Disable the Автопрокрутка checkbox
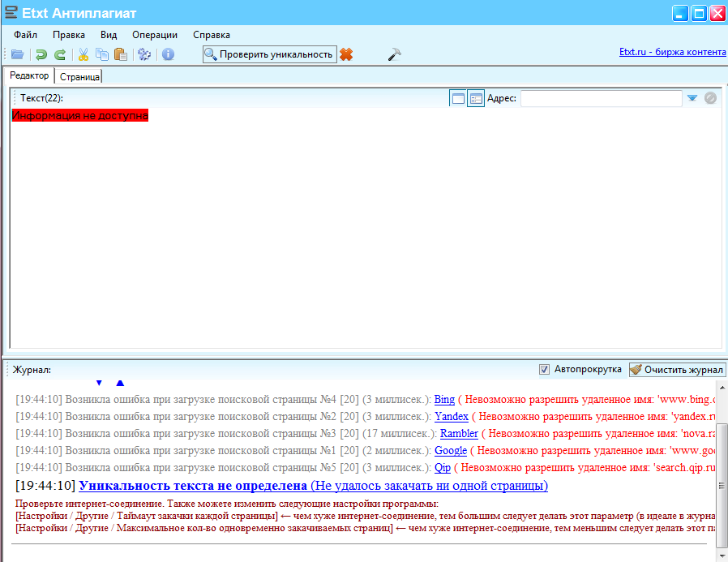The height and width of the screenshot is (562, 728). pos(545,370)
